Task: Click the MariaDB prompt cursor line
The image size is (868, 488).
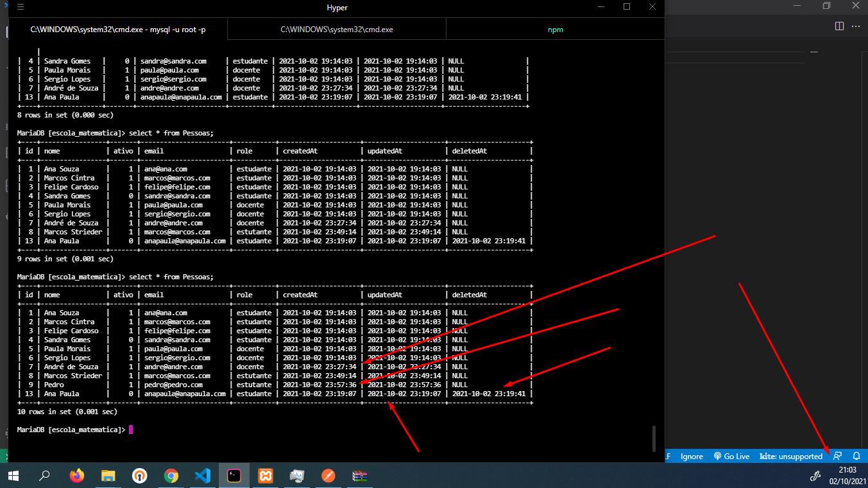Action: [x=75, y=430]
